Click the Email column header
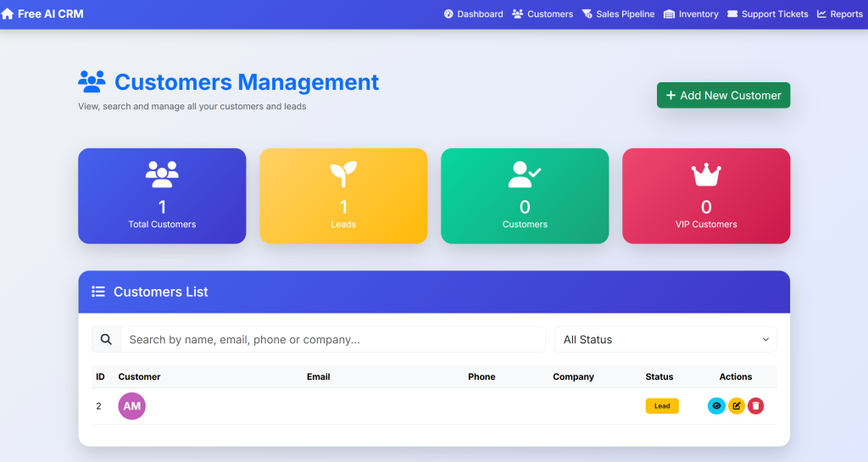The width and height of the screenshot is (868, 462). click(319, 376)
